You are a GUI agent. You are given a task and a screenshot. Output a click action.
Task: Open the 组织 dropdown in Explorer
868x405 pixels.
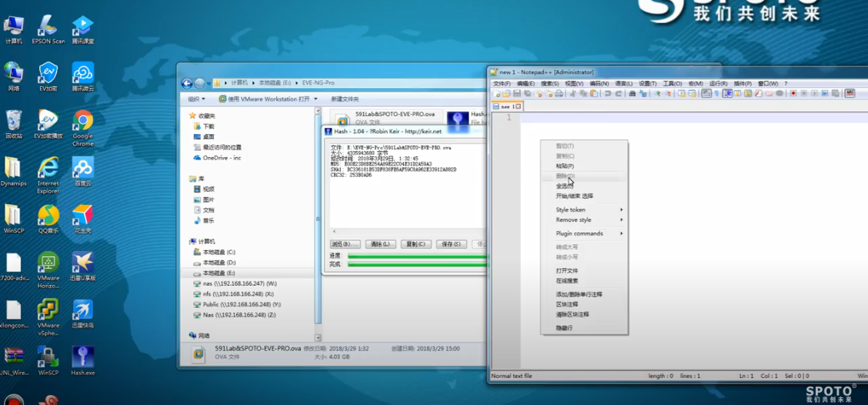coord(196,99)
